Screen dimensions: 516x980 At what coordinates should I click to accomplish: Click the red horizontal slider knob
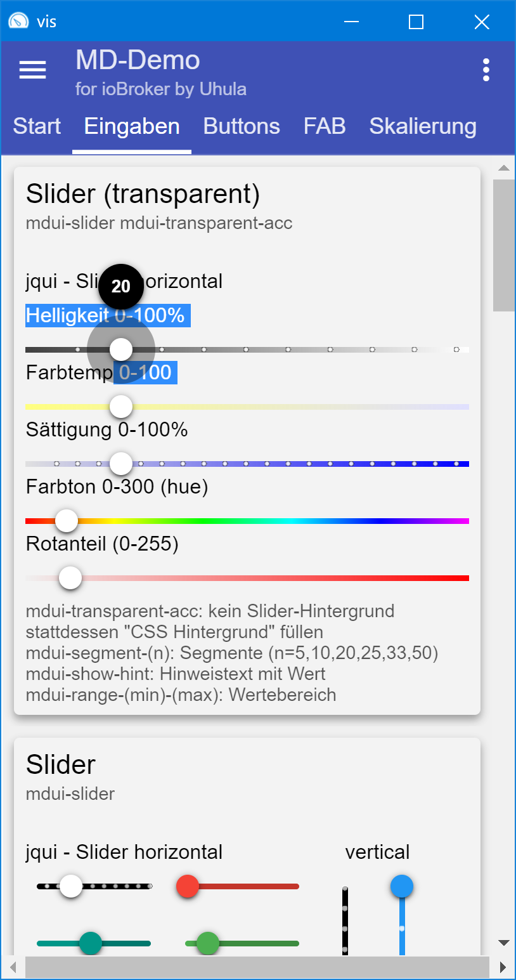[x=188, y=886]
